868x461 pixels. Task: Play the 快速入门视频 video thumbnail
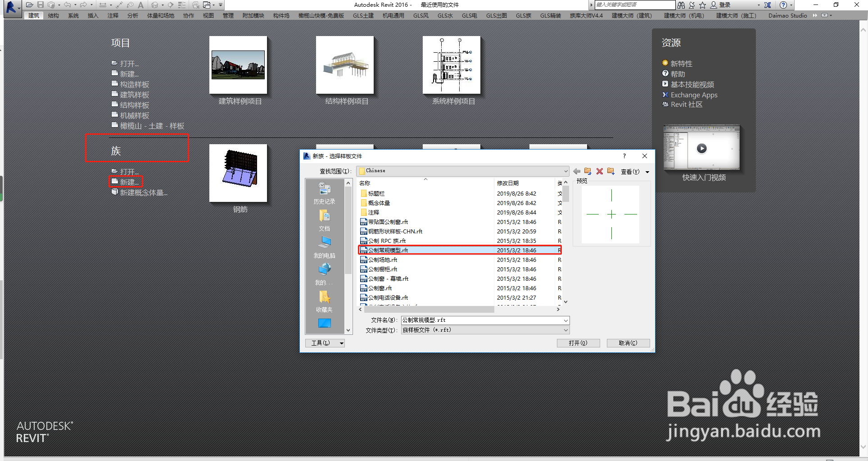coord(701,148)
